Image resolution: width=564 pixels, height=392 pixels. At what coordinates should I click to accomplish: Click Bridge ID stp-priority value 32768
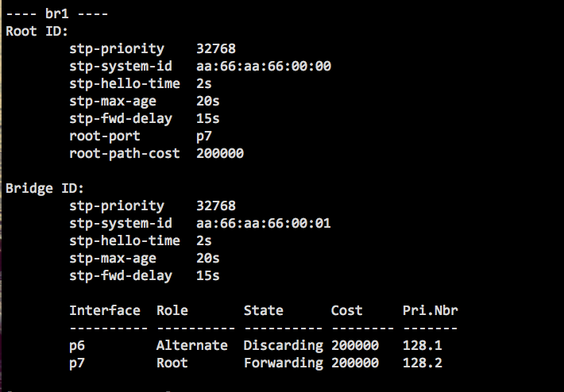coord(216,206)
